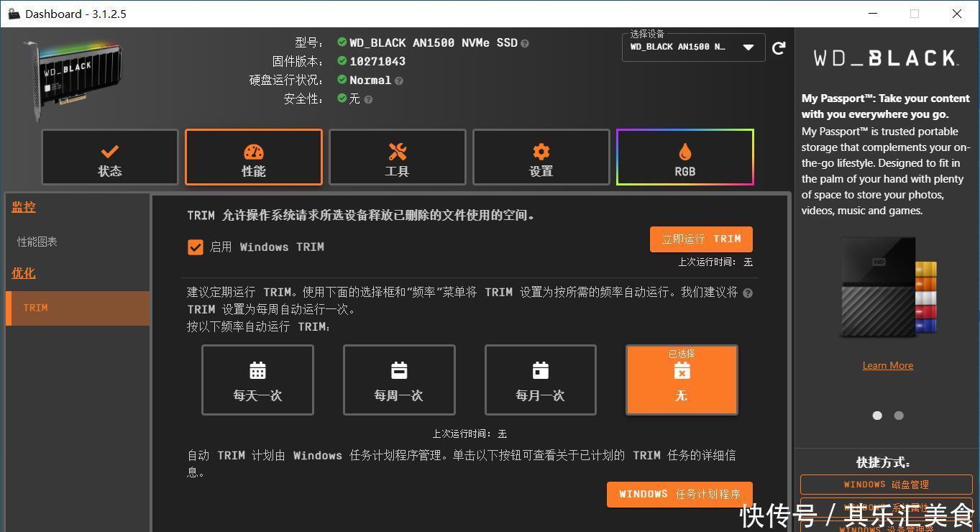Click the 立即运行 TRIM button

pos(701,239)
